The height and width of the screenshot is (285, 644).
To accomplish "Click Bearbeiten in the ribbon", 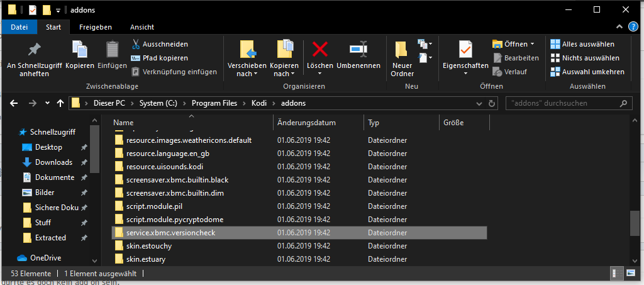I will tap(516, 58).
